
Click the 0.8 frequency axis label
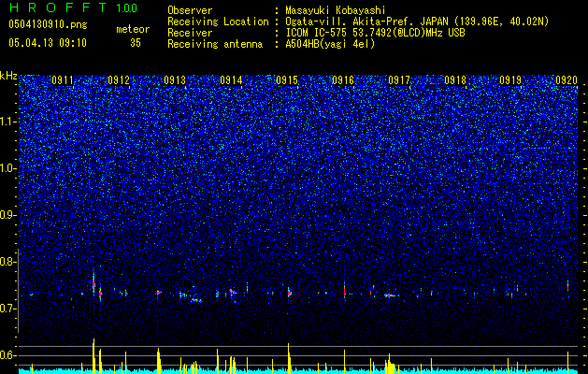tap(7, 262)
